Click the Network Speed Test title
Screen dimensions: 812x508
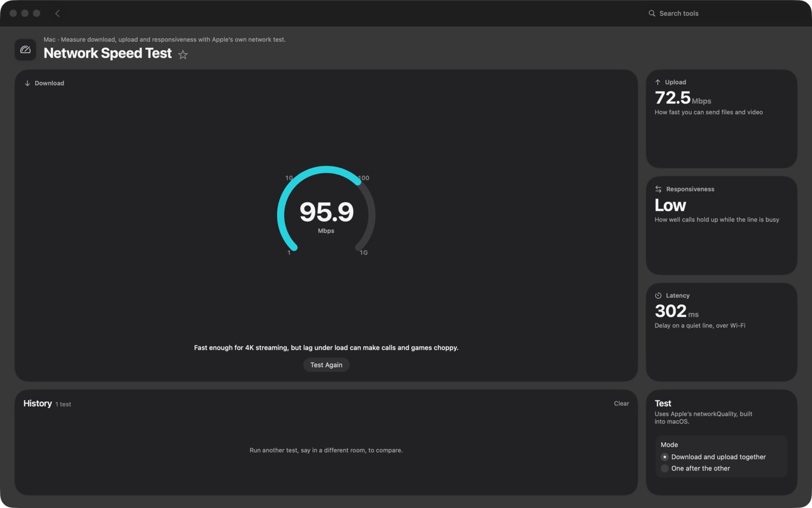pyautogui.click(x=108, y=53)
